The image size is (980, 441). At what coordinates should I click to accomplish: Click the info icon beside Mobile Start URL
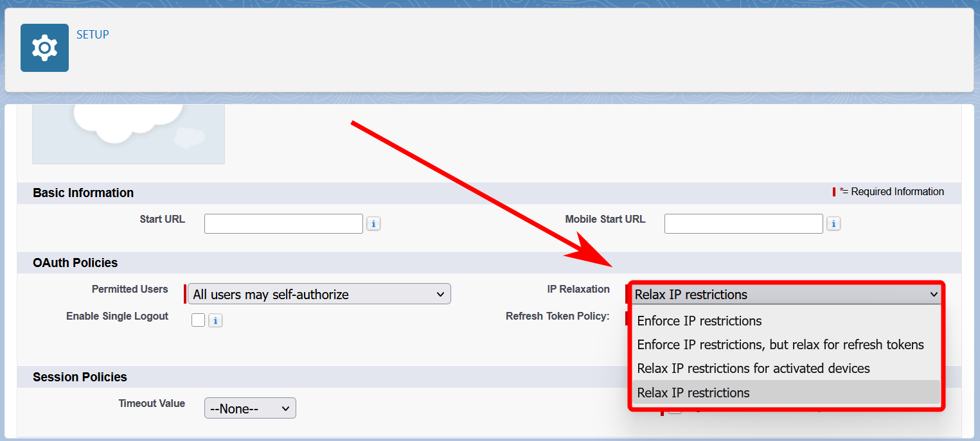[833, 224]
